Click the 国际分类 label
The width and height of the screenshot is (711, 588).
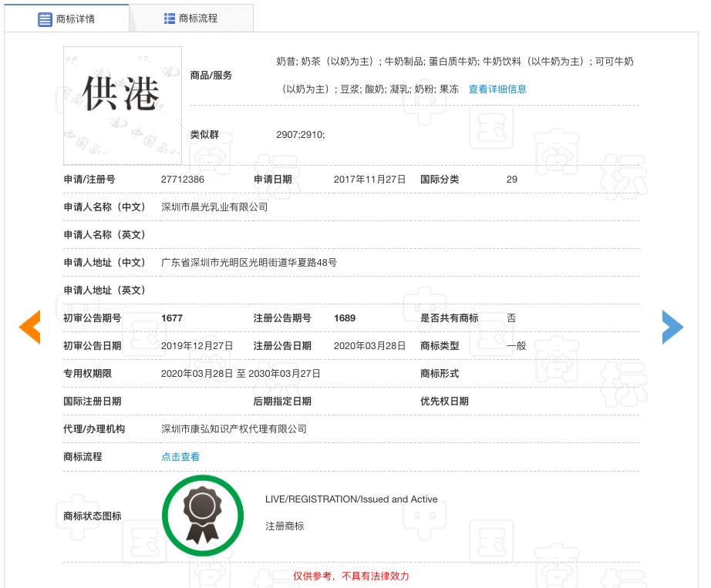pos(440,180)
